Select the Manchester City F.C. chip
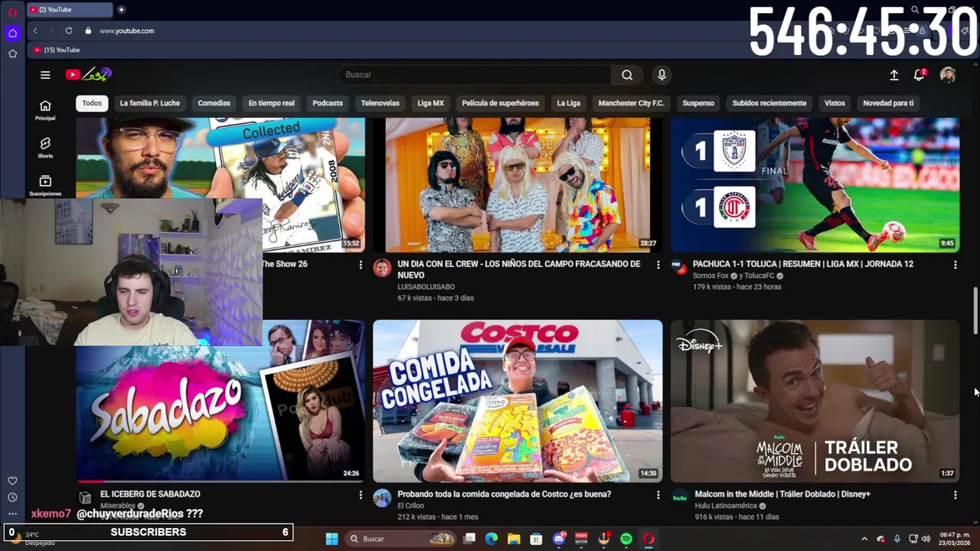The width and height of the screenshot is (980, 551). 631,103
